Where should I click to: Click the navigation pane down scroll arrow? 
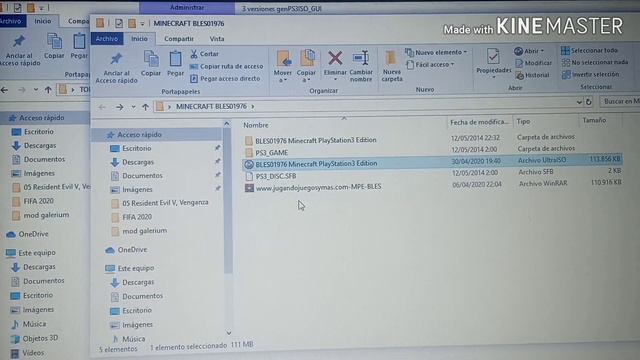click(x=229, y=333)
